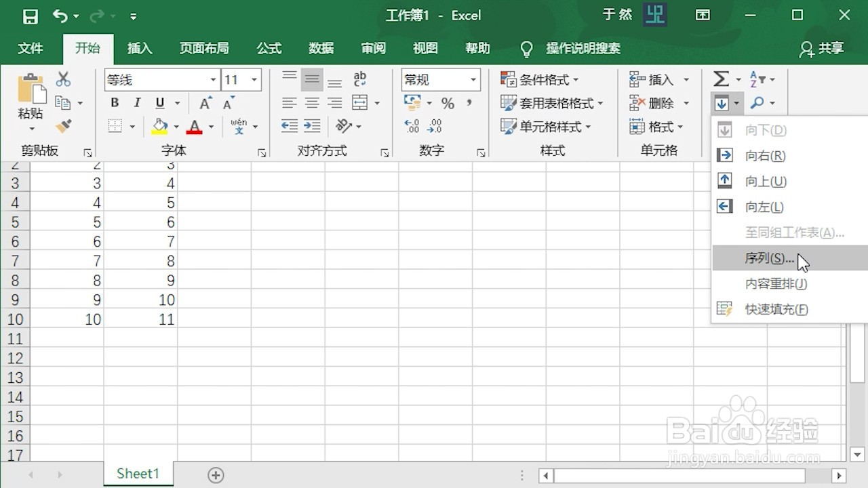Image resolution: width=868 pixels, height=488 pixels.
Task: Click 向下 fill option
Action: click(x=764, y=129)
